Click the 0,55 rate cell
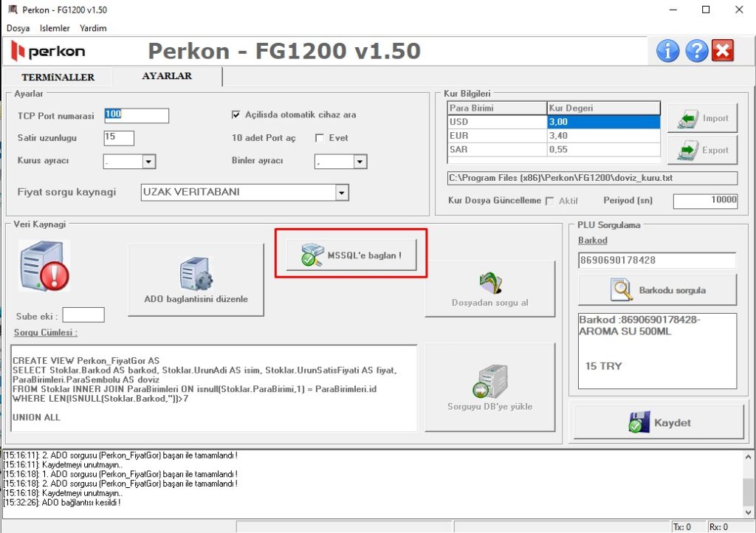 (603, 150)
